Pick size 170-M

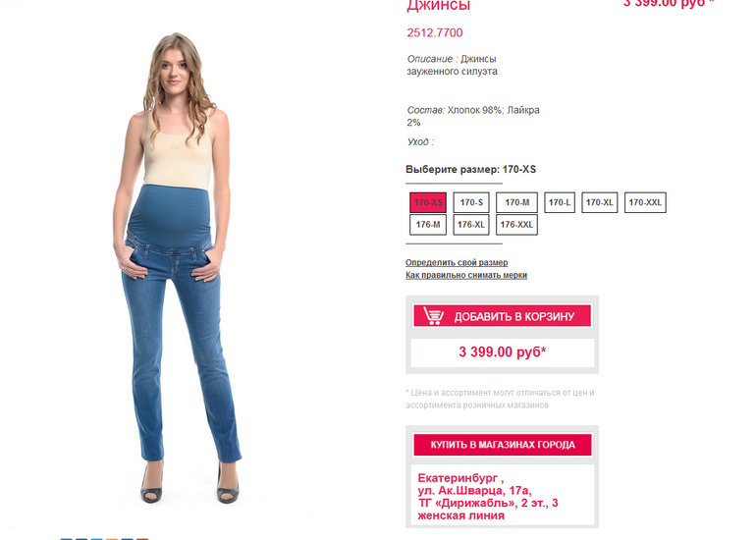[x=516, y=202]
